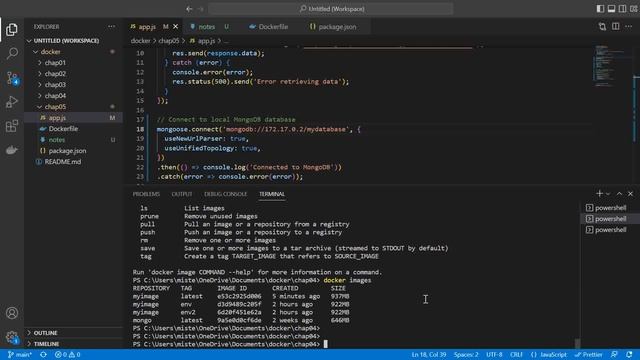Open Run and Debug view

[12, 102]
